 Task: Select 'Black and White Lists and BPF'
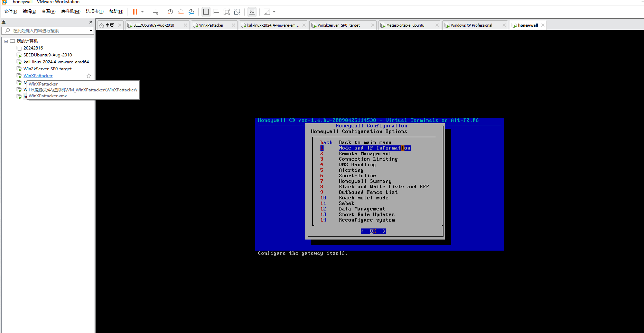pos(384,187)
